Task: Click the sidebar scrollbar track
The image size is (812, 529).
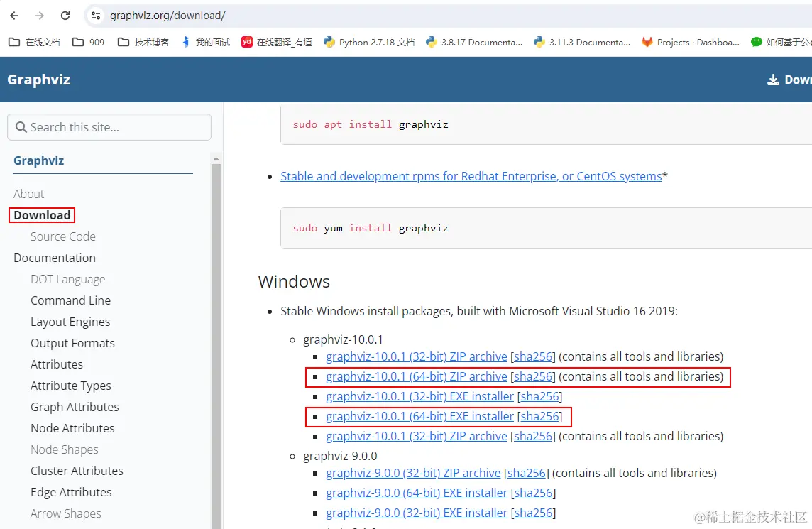Action: click(x=216, y=346)
